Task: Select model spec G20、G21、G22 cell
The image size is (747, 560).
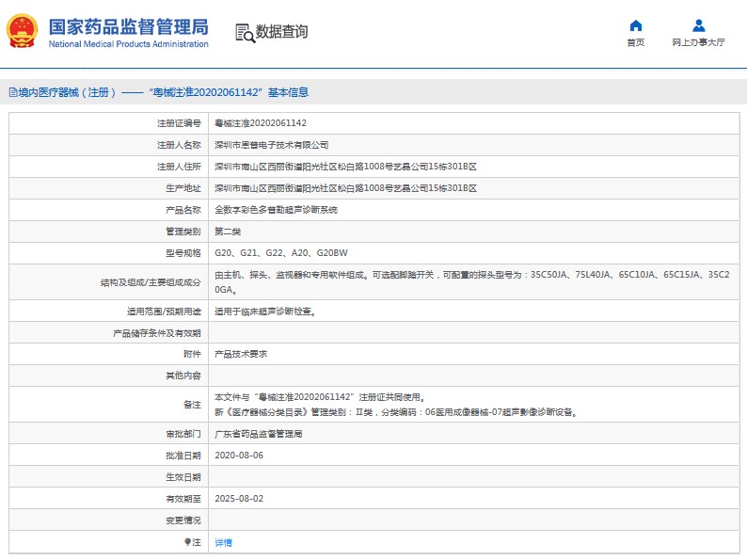Action: tap(473, 253)
